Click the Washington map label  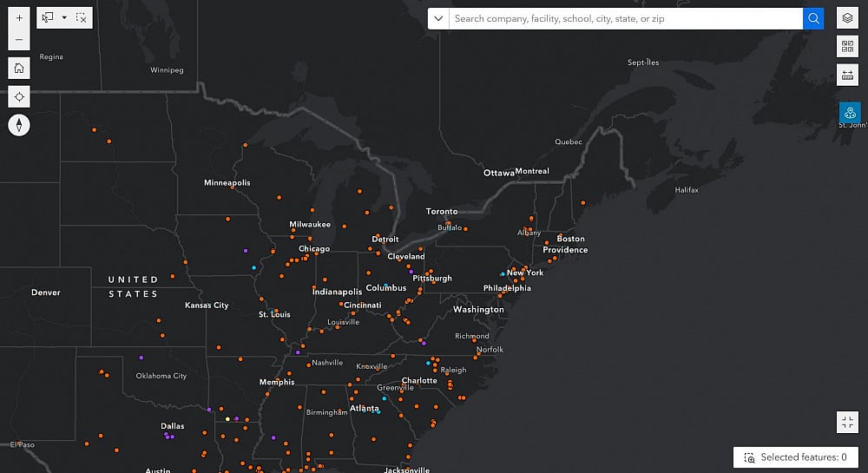pyautogui.click(x=479, y=309)
